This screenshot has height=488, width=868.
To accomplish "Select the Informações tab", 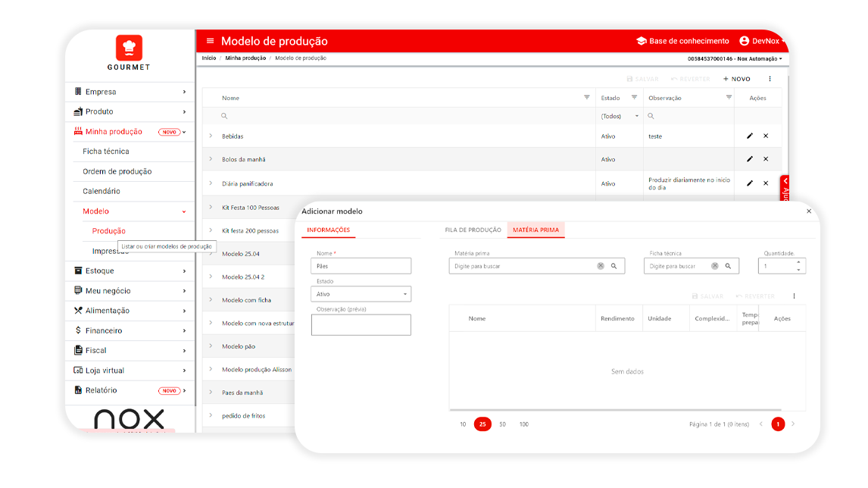I will 328,230.
